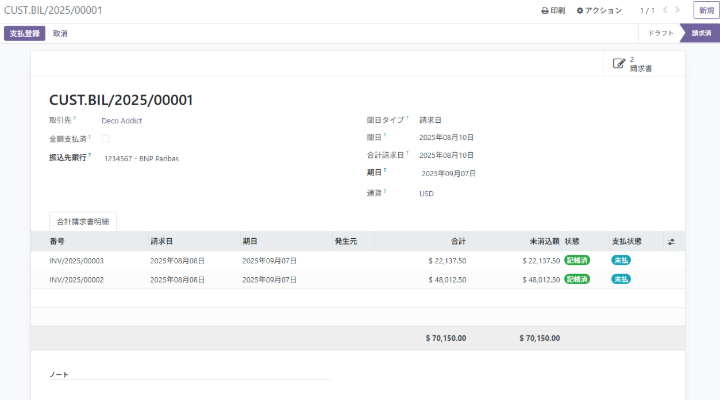Image resolution: width=720 pixels, height=400 pixels.
Task: Click 未払 badge for INV/2025/00003
Action: click(621, 260)
